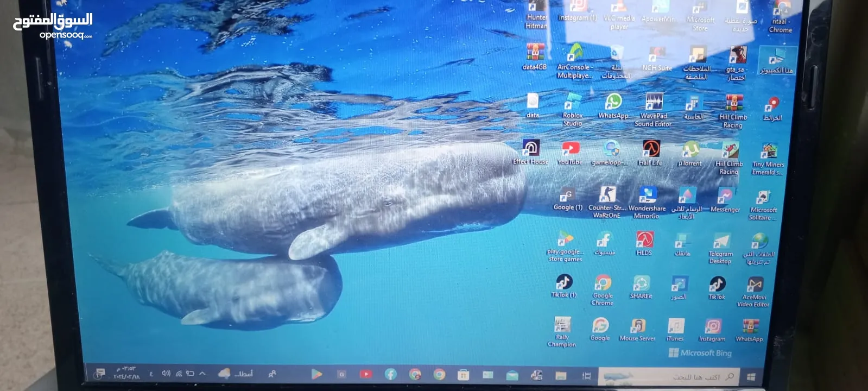Open the سلة المحذوفات (Recycle Bin)
This screenshot has height=391, width=868.
click(616, 62)
